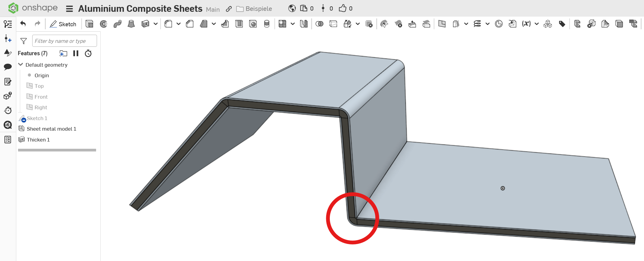Toggle the feature list sidebar icon
The width and height of the screenshot is (644, 261).
[x=8, y=24]
